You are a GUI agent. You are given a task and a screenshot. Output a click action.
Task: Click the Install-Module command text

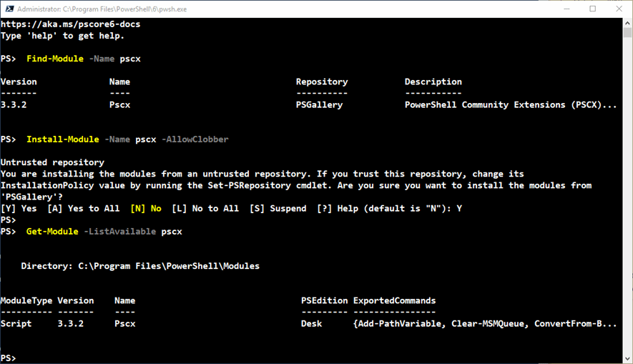point(62,139)
